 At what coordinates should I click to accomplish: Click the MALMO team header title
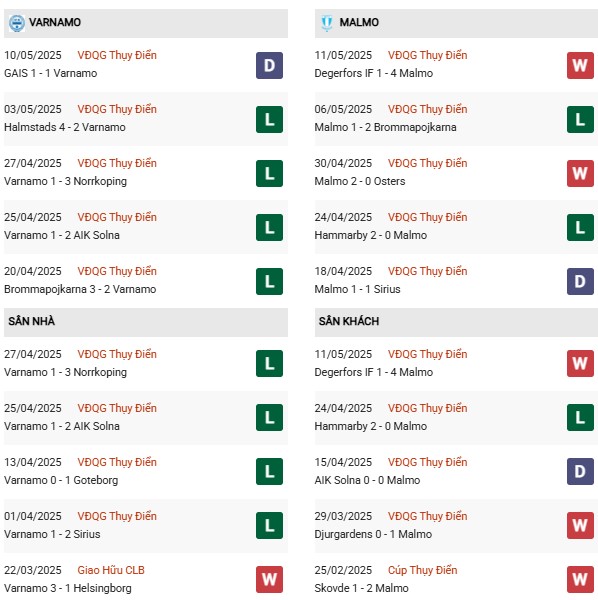click(359, 23)
